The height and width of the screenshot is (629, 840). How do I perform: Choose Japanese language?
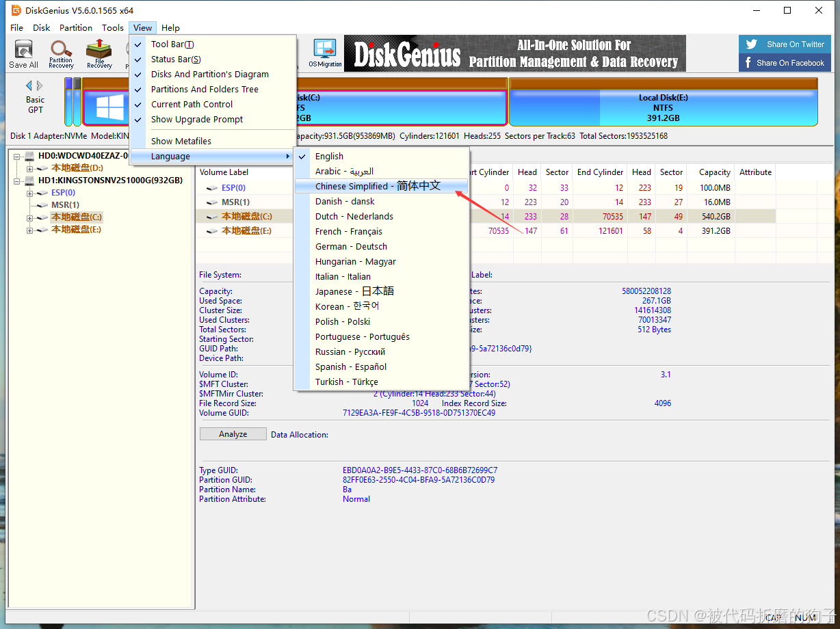[x=382, y=291]
